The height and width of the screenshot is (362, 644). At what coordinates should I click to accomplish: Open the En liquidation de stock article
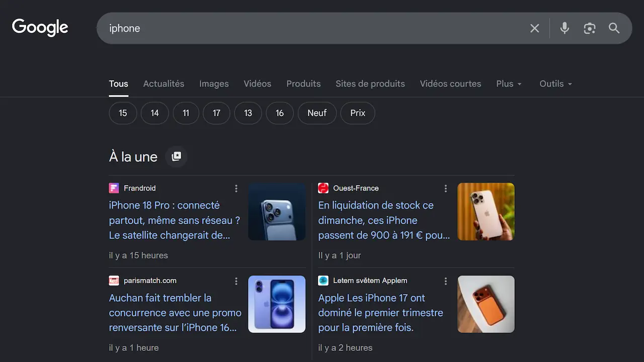384,220
